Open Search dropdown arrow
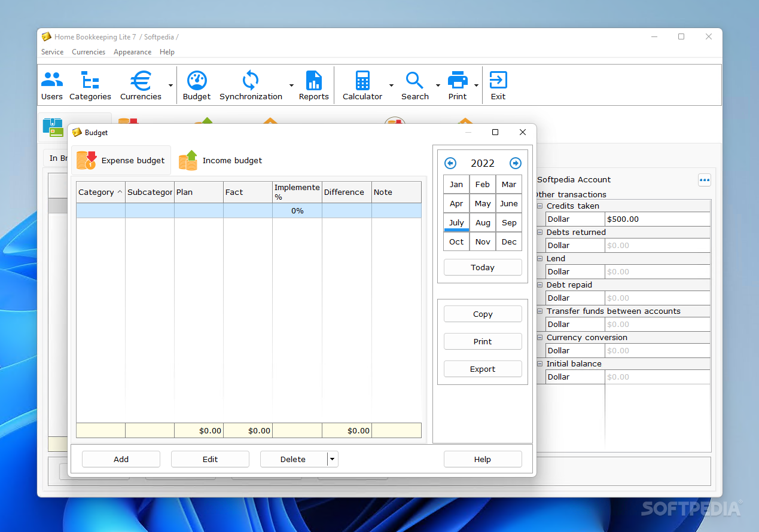 [x=438, y=85]
